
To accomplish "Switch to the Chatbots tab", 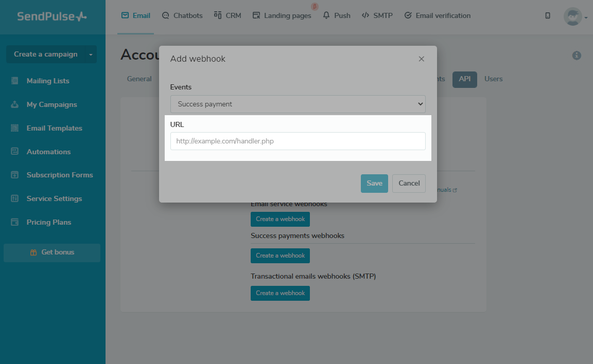I will [x=182, y=15].
